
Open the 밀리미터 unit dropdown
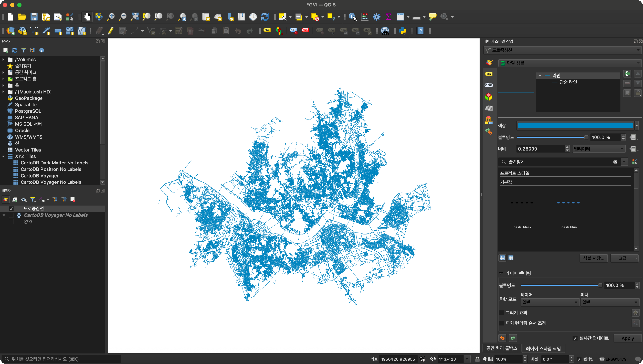click(x=599, y=149)
